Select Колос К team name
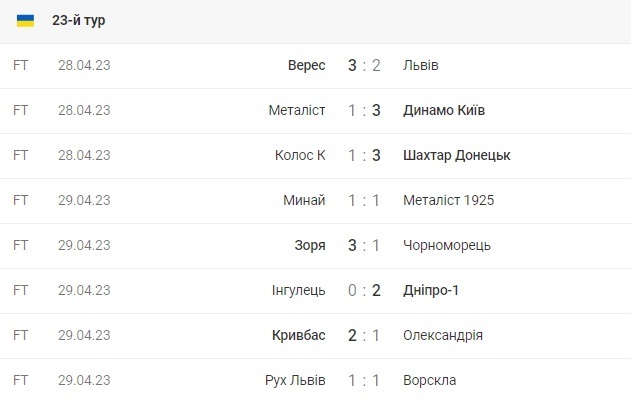This screenshot has width=631, height=401. pos(300,155)
